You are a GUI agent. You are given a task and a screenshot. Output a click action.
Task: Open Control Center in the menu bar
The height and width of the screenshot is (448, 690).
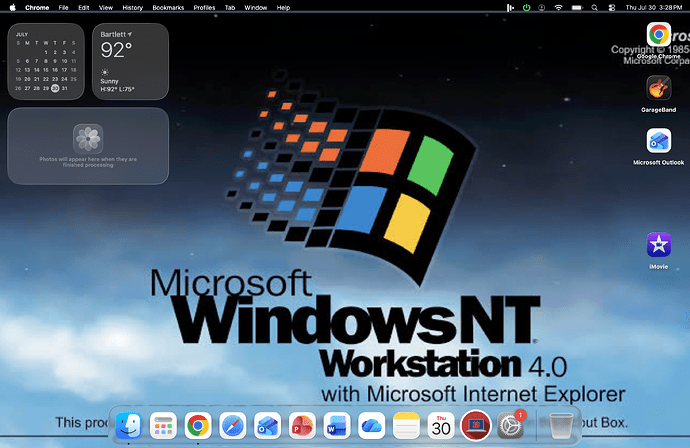[612, 7]
